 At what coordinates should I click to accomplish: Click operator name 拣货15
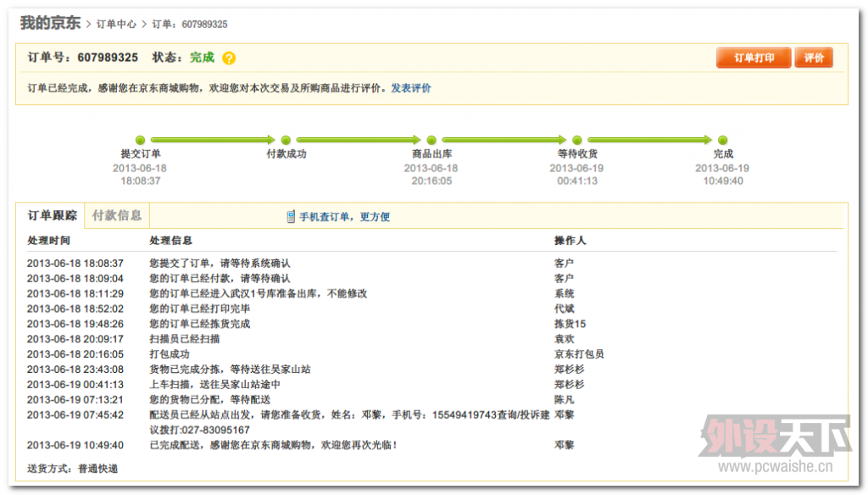click(570, 324)
